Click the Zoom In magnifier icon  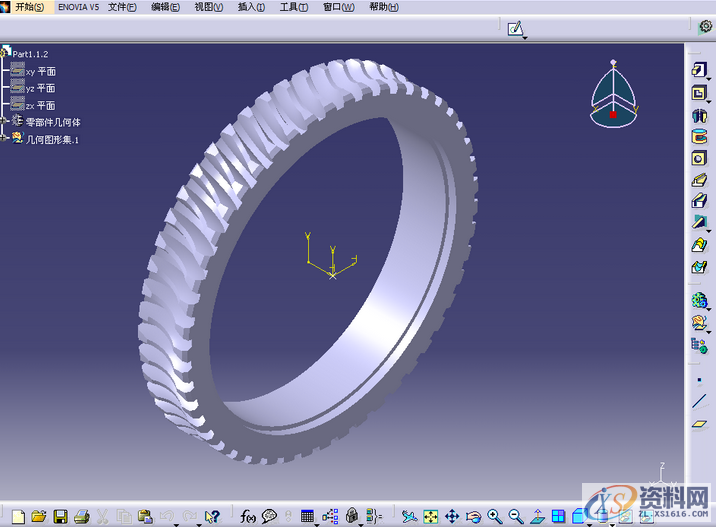(x=494, y=516)
